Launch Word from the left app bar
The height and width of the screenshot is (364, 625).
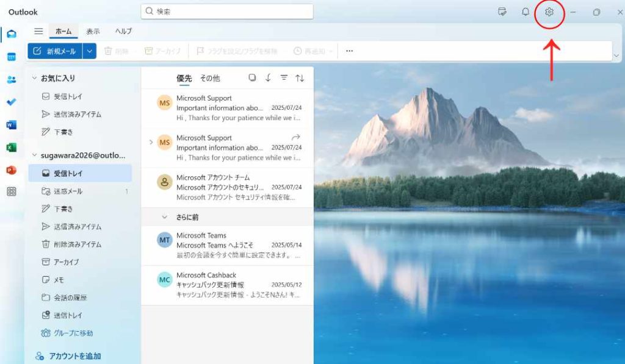[x=11, y=124]
